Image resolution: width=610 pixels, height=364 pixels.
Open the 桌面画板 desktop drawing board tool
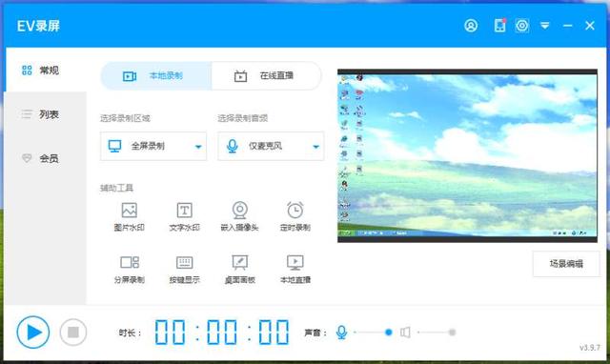tap(239, 270)
